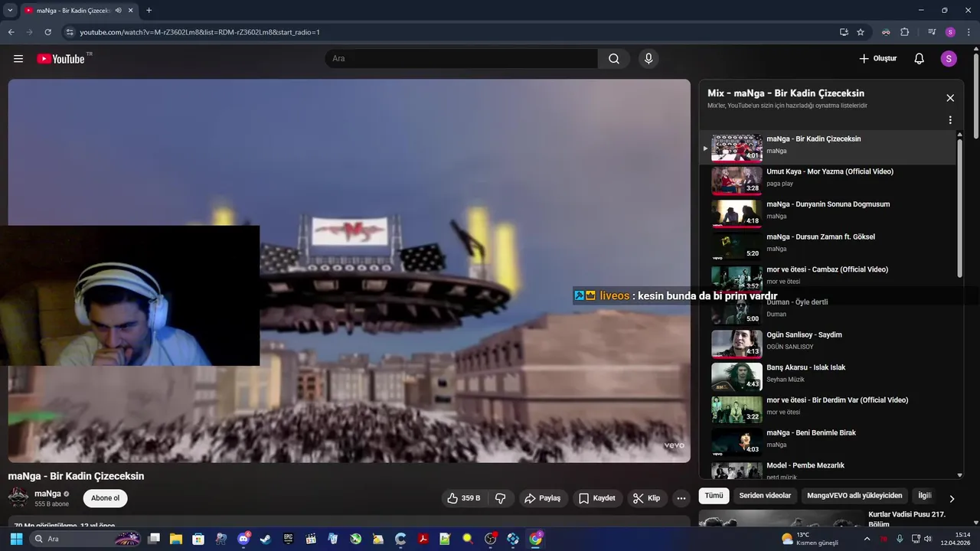Open Discord from the taskbar
Image resolution: width=980 pixels, height=551 pixels.
click(x=243, y=539)
